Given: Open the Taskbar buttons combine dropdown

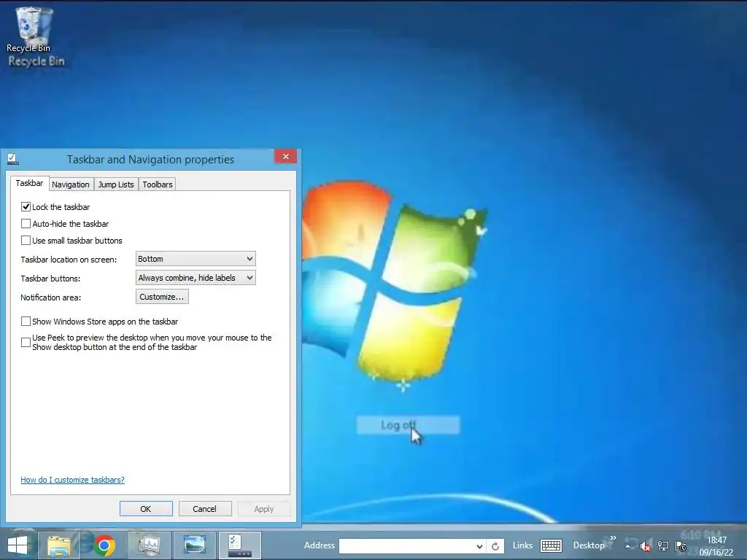Looking at the screenshot, I should 196,278.
